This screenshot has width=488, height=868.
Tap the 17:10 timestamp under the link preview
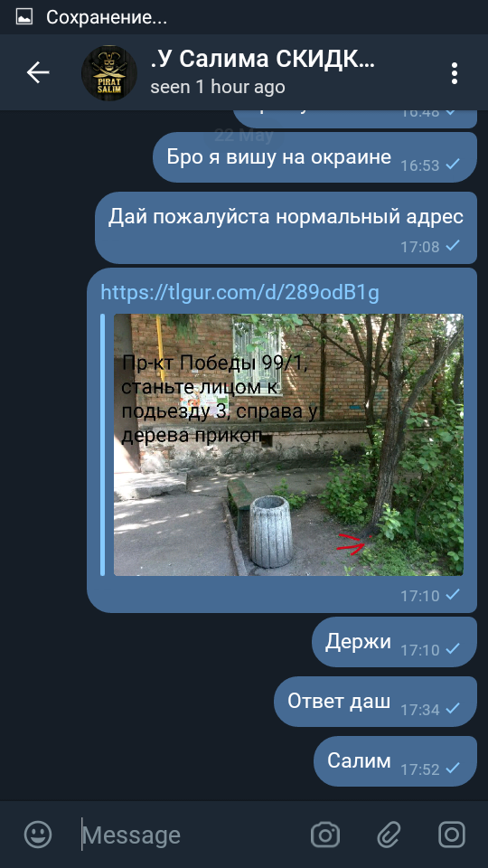pyautogui.click(x=420, y=596)
